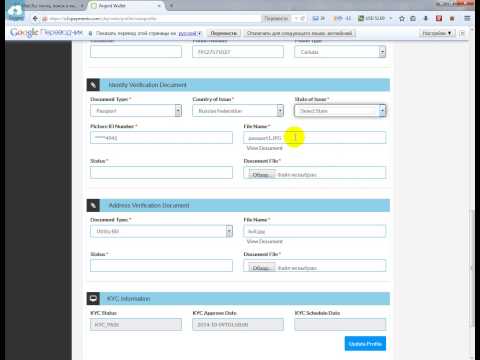The height and width of the screenshot is (360, 480).
Task: Click the Update Profile button
Action: [x=365, y=343]
